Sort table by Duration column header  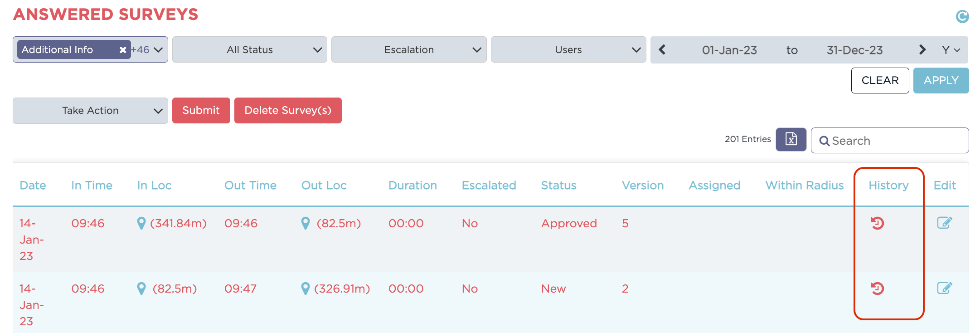coord(412,185)
